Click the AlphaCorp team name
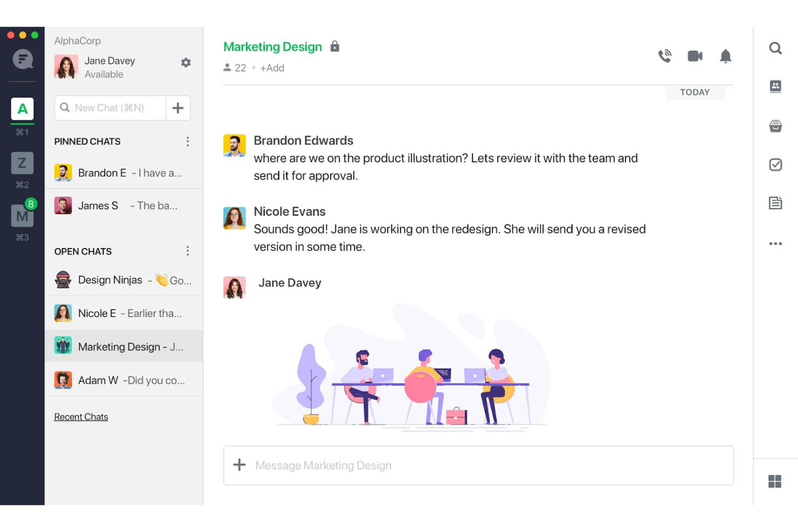 [77, 41]
